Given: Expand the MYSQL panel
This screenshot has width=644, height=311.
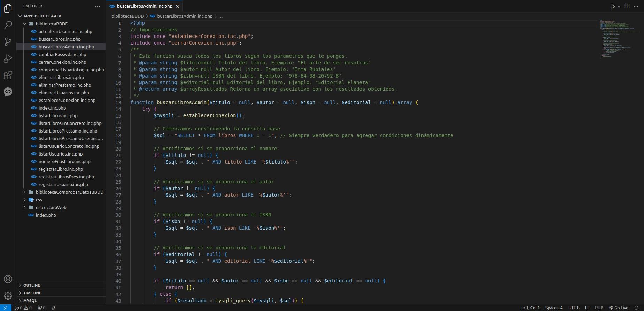Looking at the screenshot, I should 61,301.
